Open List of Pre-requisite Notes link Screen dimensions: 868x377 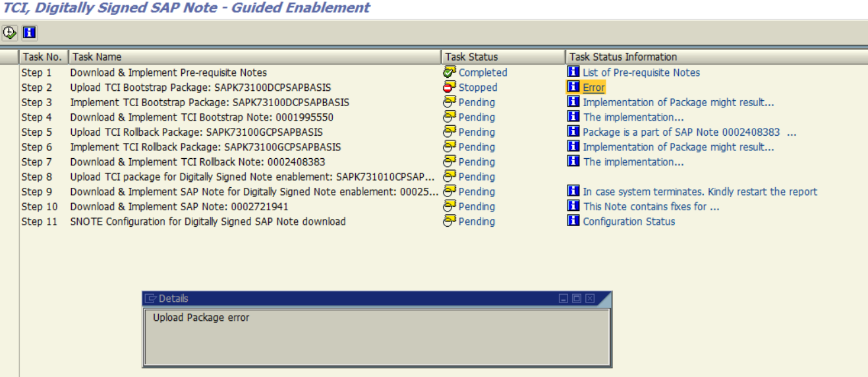[x=641, y=72]
